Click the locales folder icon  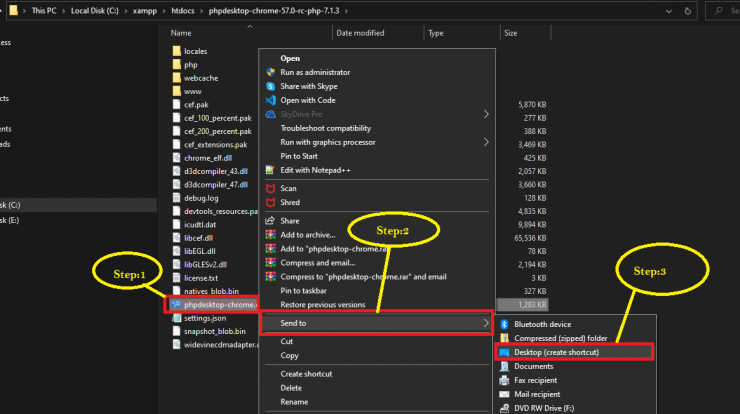(x=177, y=51)
